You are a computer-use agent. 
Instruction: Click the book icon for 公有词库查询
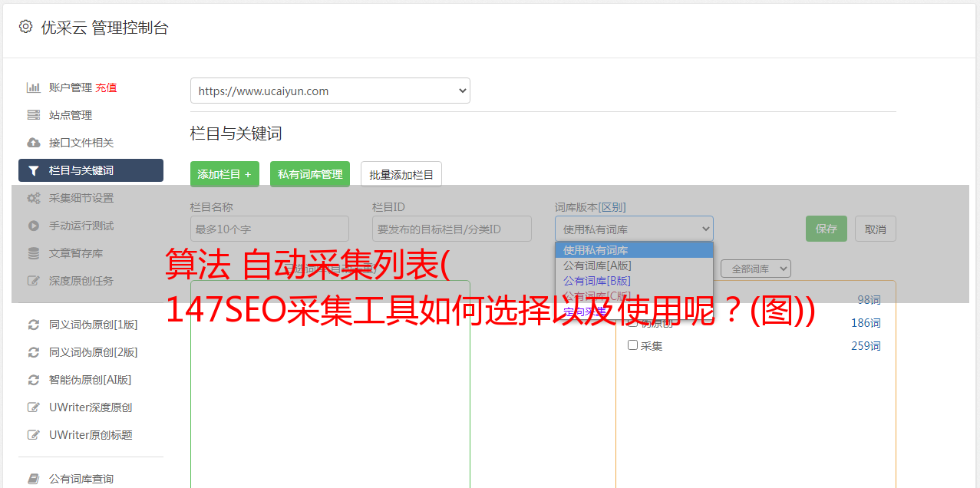[33, 479]
